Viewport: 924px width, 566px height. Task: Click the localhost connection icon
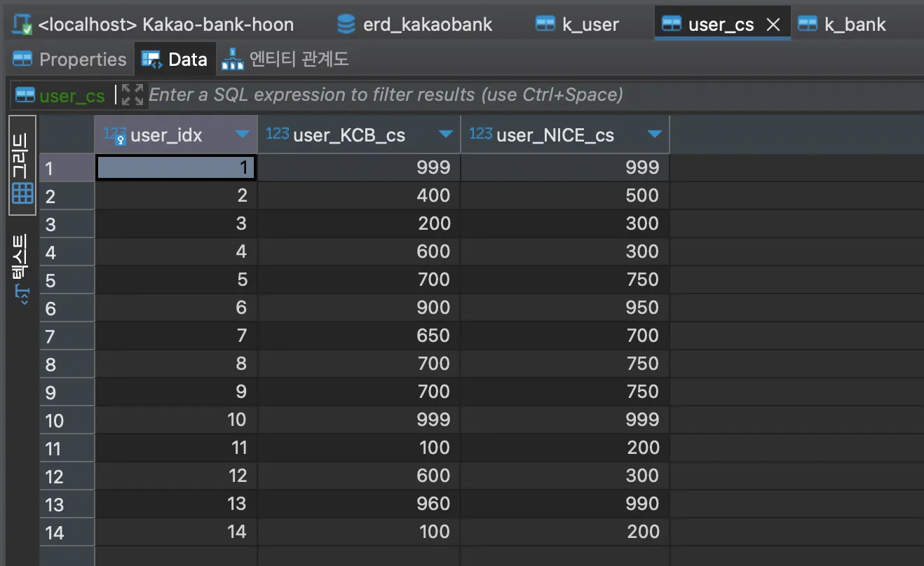[x=22, y=25]
